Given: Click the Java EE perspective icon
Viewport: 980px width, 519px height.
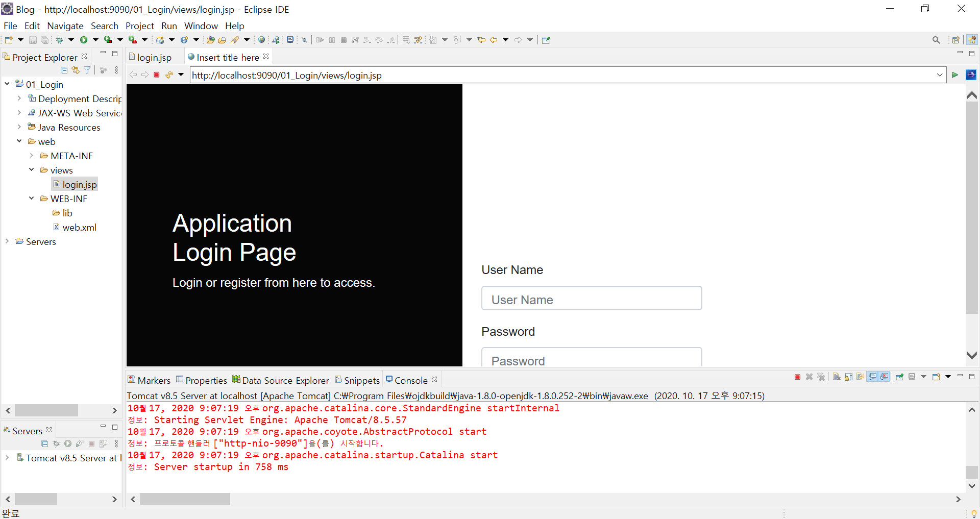Looking at the screenshot, I should pyautogui.click(x=972, y=40).
